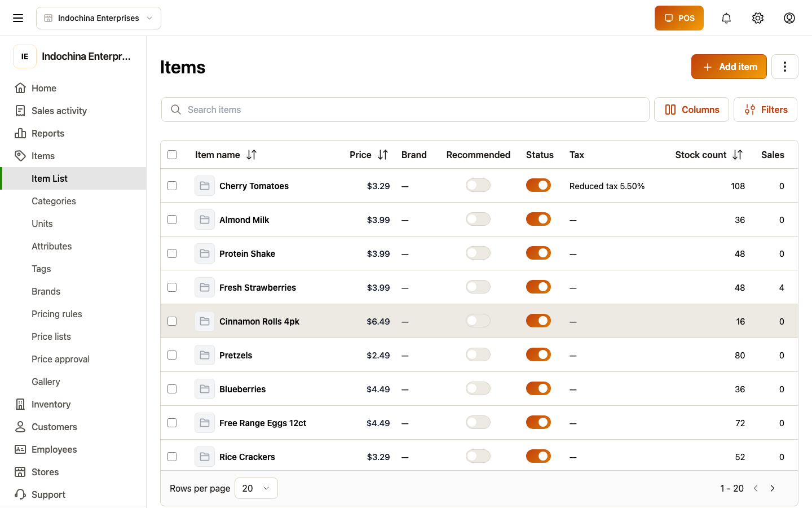Click Cherry Tomatoes image placeholder icon
812x508 pixels.
coord(205,186)
